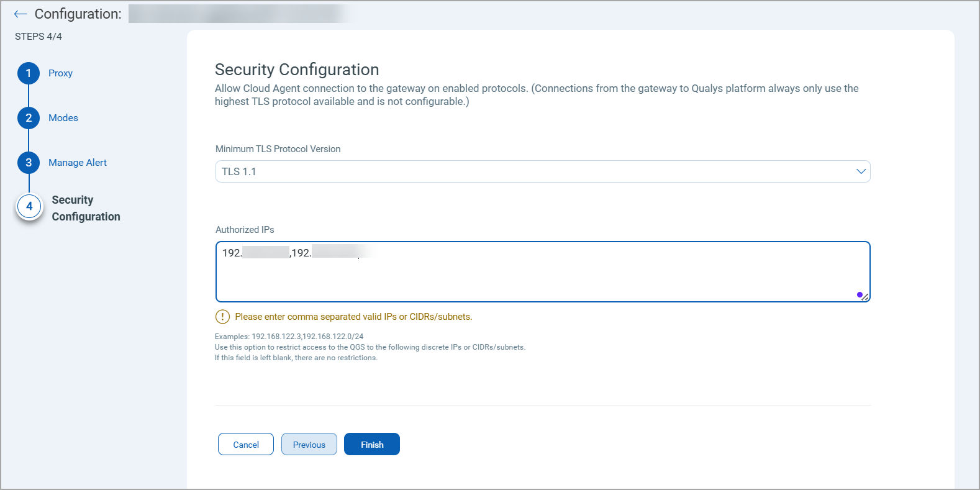Go to the Proxy step
Image resolution: width=980 pixels, height=490 pixels.
(60, 73)
